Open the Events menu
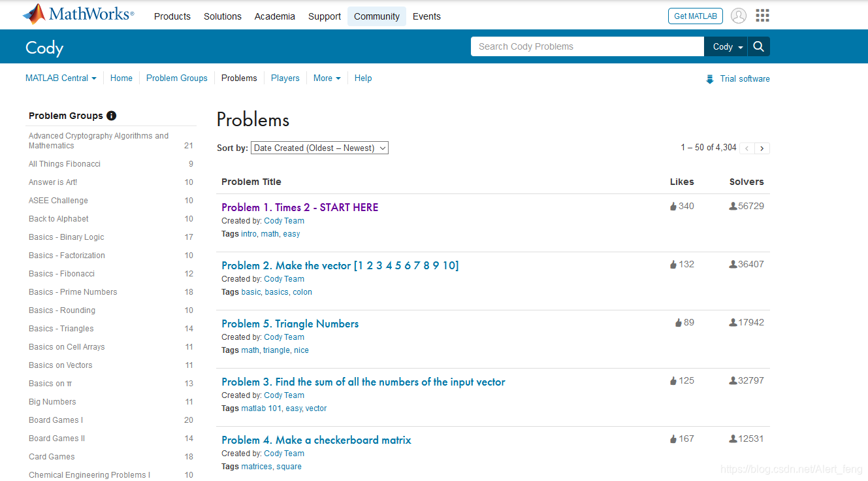This screenshot has height=481, width=868. [426, 16]
